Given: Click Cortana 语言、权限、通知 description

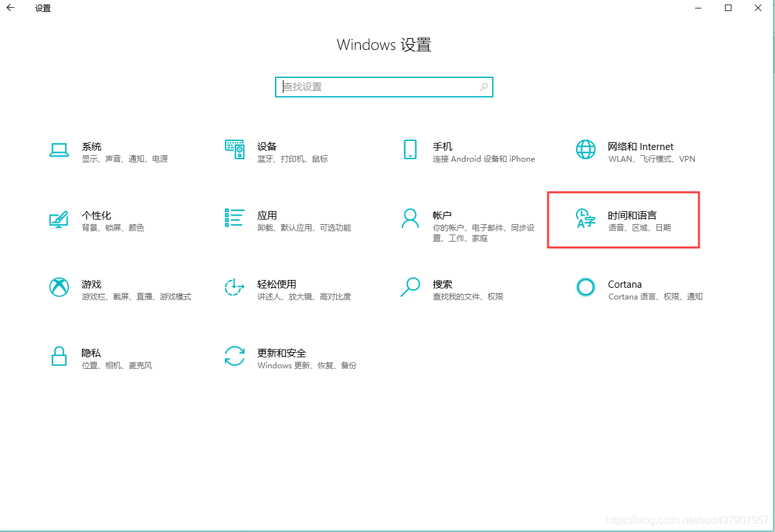Looking at the screenshot, I should pos(655,297).
